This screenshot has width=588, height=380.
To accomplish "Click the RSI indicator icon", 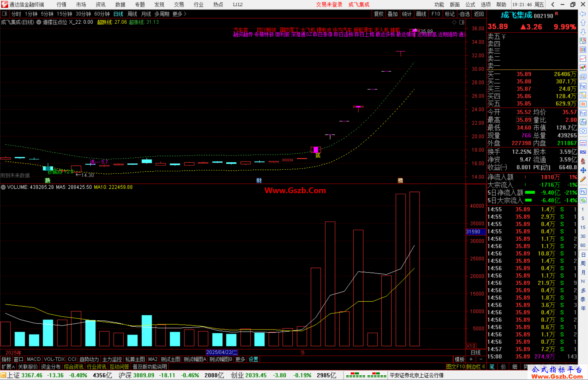I will 583,152.
